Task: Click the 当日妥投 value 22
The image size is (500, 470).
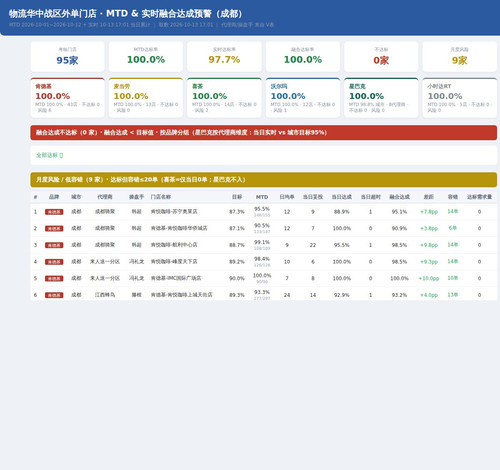Action: pyautogui.click(x=313, y=245)
